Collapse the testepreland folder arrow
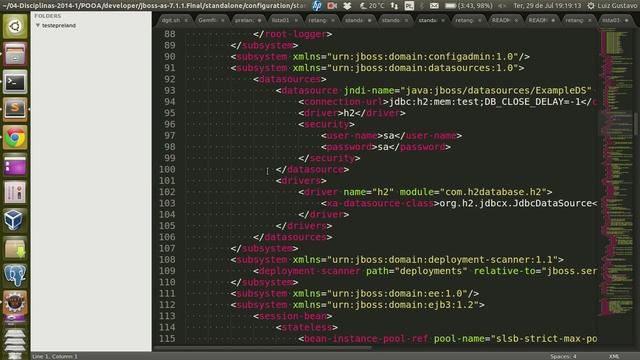The image size is (640, 360). point(38,25)
